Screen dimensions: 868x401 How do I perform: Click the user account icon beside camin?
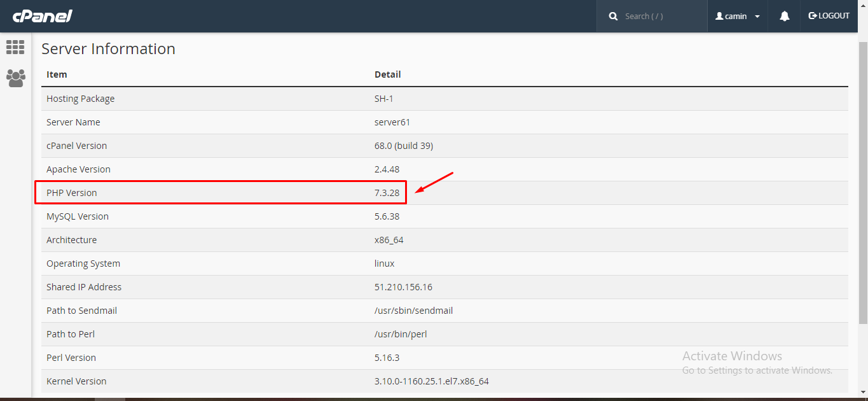719,16
